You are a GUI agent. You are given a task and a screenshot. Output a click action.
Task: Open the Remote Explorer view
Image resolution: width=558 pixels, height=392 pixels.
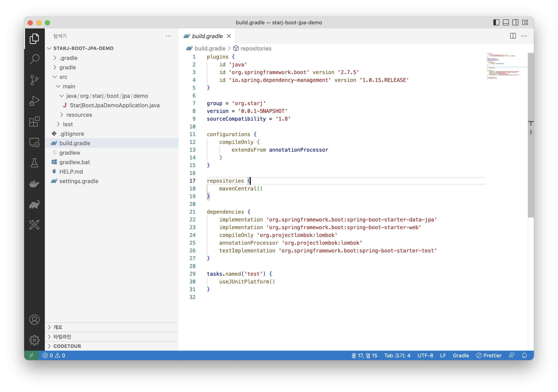(34, 142)
